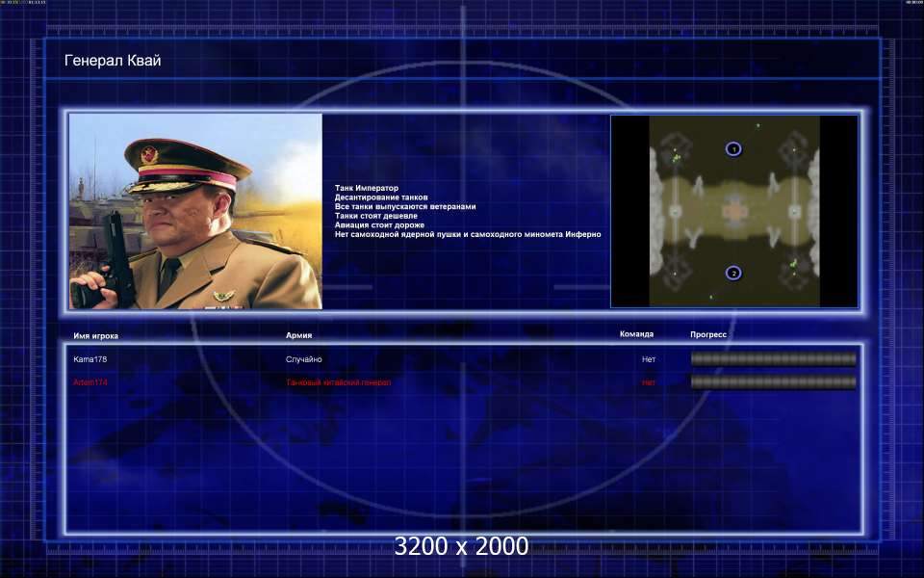
Task: Click the pistol in General Kwai's portrait
Action: 117,258
